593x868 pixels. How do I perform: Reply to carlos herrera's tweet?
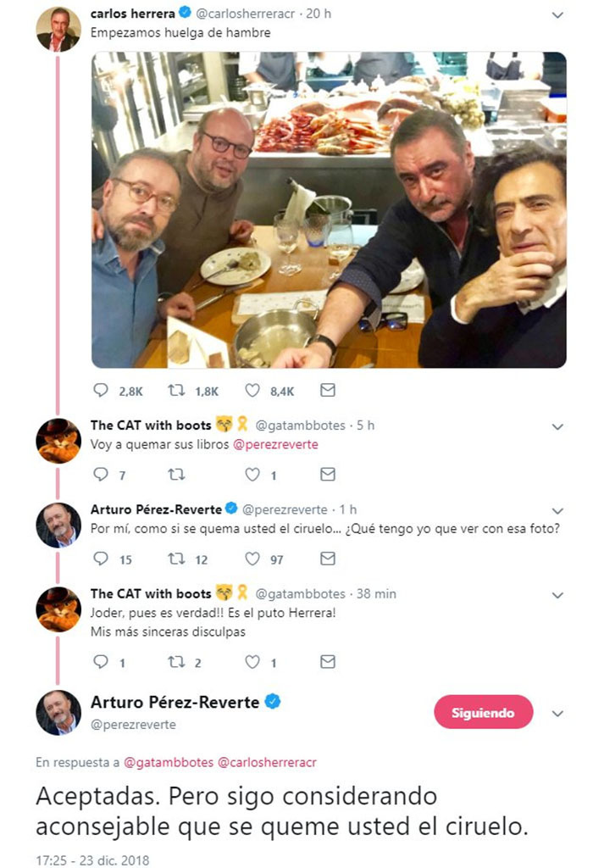101,391
